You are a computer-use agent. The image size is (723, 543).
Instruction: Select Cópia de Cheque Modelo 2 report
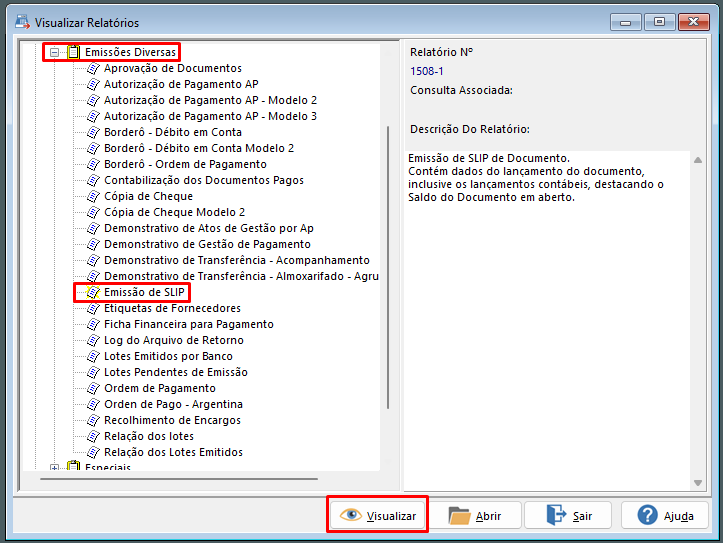click(175, 212)
